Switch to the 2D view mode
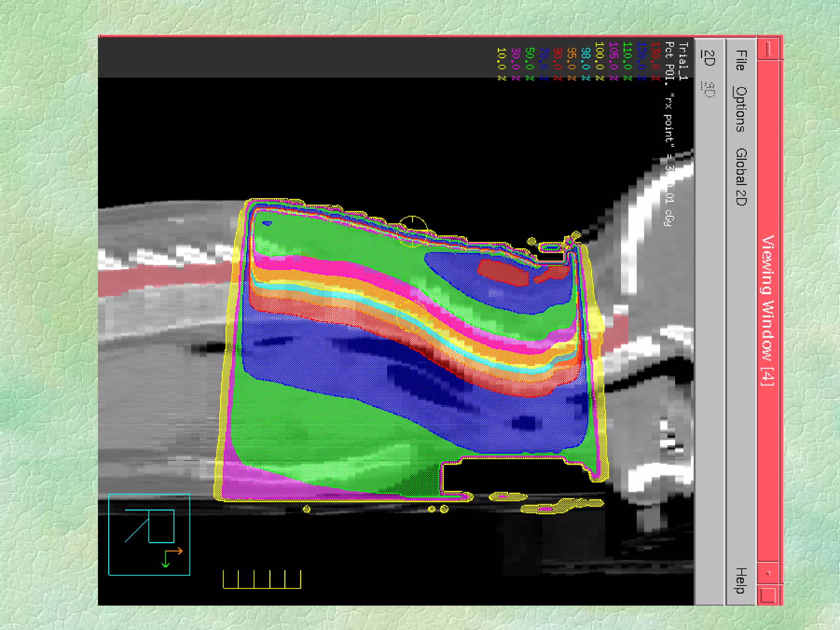Screen dimensions: 840x630 click(x=708, y=58)
